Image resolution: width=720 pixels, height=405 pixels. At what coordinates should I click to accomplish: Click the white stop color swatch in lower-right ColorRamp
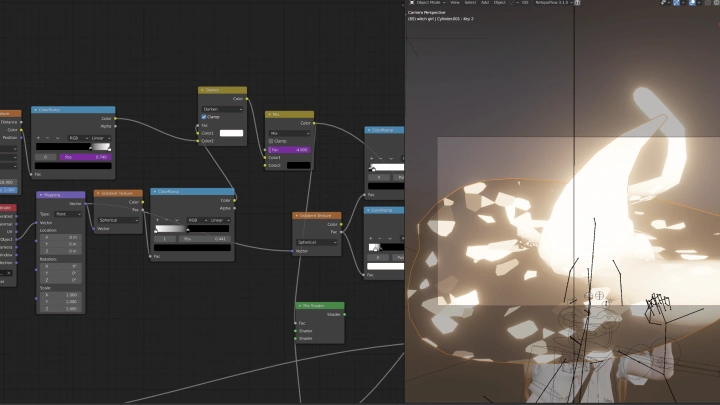pos(386,266)
